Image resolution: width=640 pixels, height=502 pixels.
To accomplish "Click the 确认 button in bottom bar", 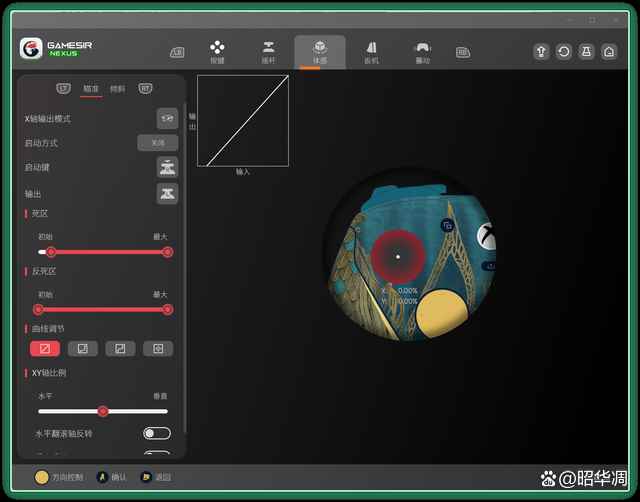I will [x=112, y=477].
